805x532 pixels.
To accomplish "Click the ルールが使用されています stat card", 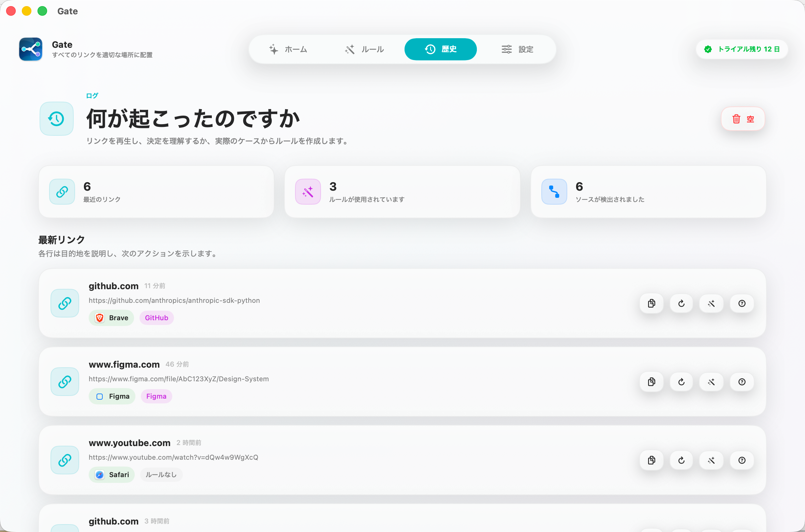I will 402,192.
